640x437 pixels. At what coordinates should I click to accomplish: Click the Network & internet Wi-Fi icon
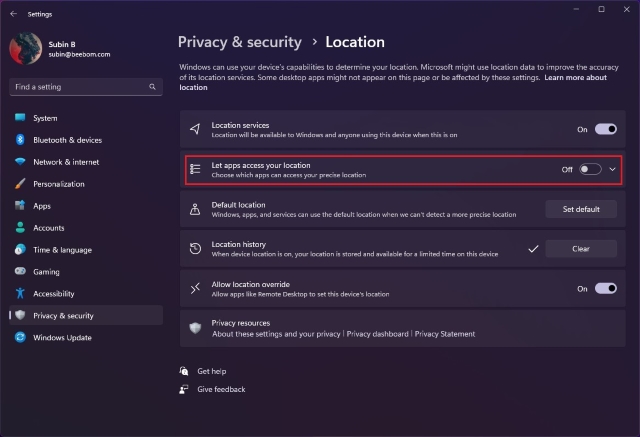click(21, 162)
